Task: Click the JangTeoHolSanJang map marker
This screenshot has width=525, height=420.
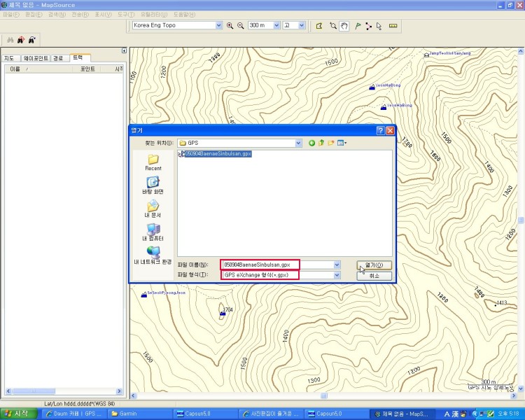Action: tap(426, 55)
